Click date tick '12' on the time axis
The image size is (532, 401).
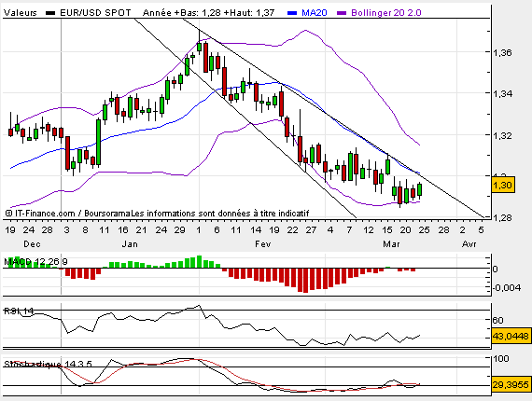click(x=369, y=230)
